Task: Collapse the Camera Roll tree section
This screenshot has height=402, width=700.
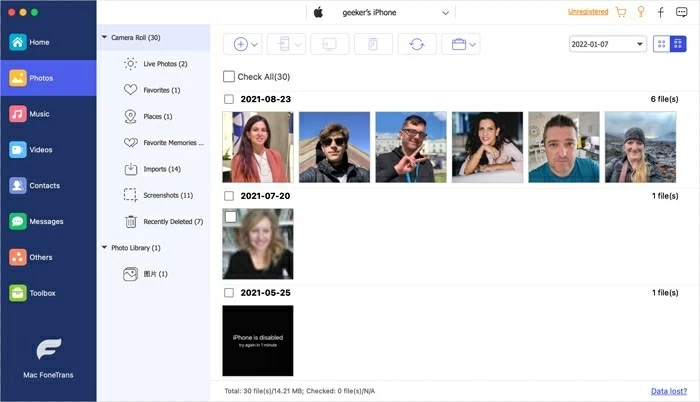Action: click(105, 37)
